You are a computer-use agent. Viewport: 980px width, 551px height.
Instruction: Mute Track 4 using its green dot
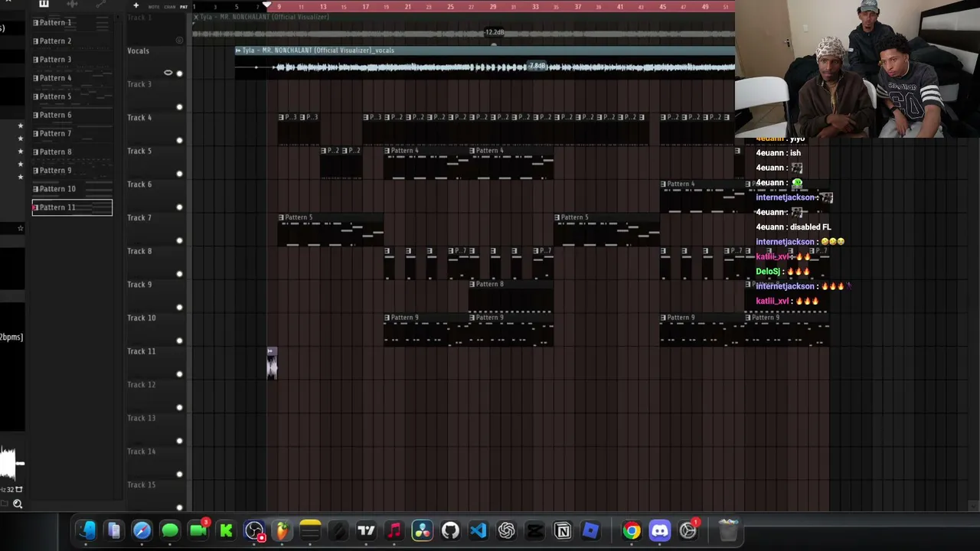(x=179, y=140)
